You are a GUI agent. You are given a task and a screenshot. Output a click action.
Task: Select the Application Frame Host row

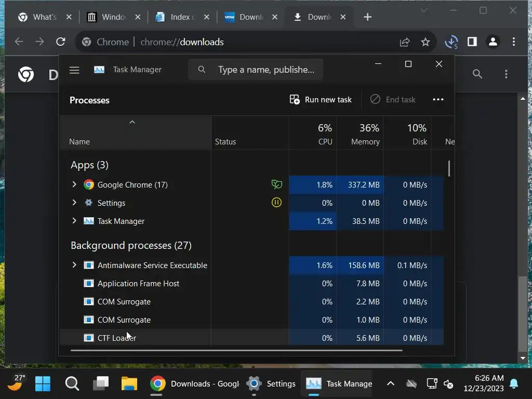(x=252, y=283)
